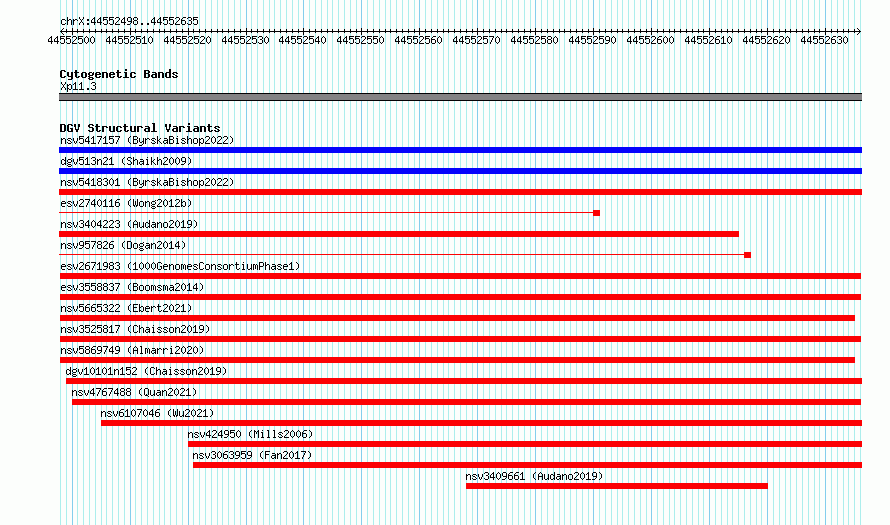This screenshot has height=525, width=890.
Task: Click ruler position 44552600
Action: (650, 40)
